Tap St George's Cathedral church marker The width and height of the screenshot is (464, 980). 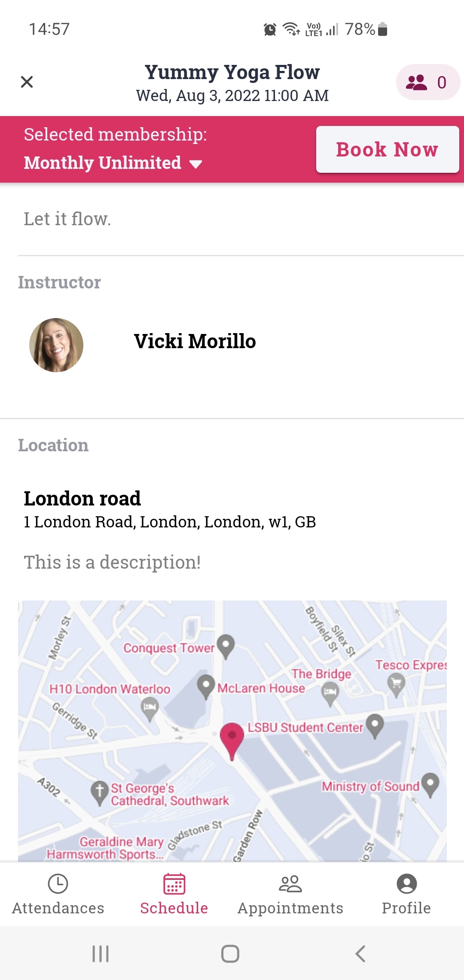99,792
